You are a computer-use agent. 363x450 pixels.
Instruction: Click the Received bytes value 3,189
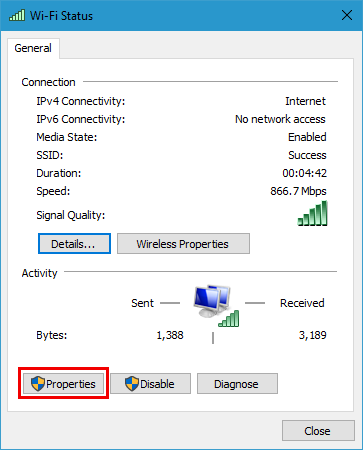tap(312, 335)
